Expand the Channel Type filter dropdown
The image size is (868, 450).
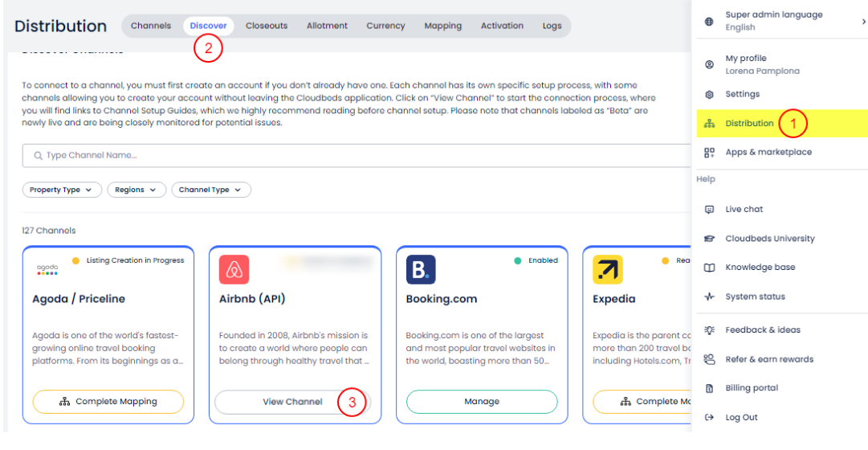(210, 190)
